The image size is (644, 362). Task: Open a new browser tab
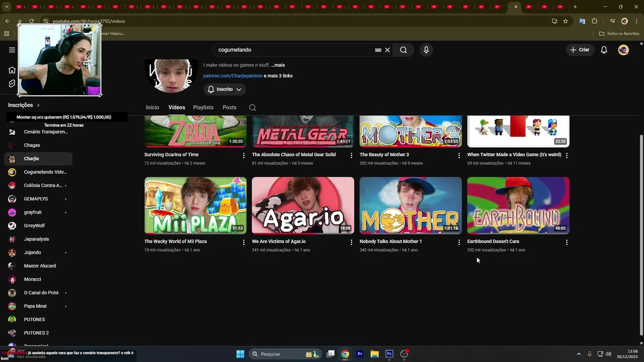click(x=575, y=7)
